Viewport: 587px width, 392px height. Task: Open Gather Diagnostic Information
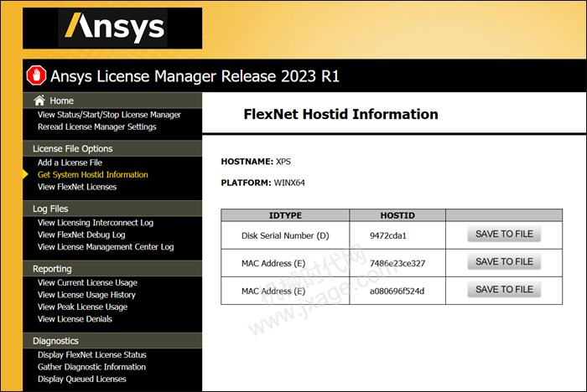(91, 367)
